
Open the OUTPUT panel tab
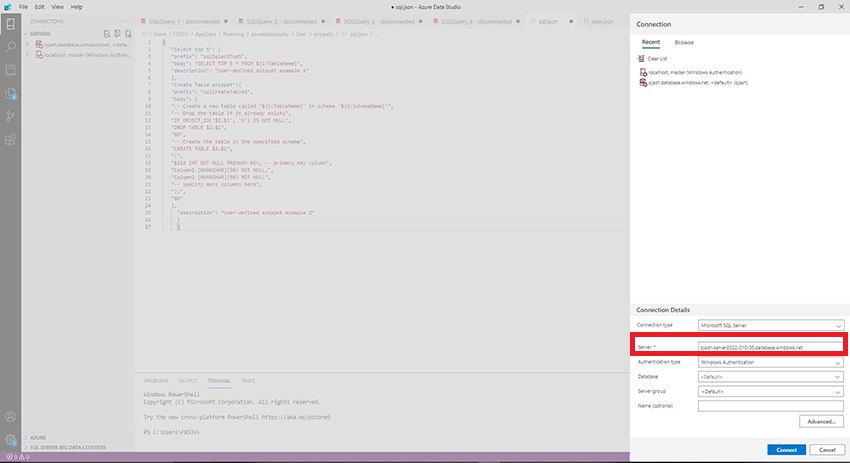(188, 381)
